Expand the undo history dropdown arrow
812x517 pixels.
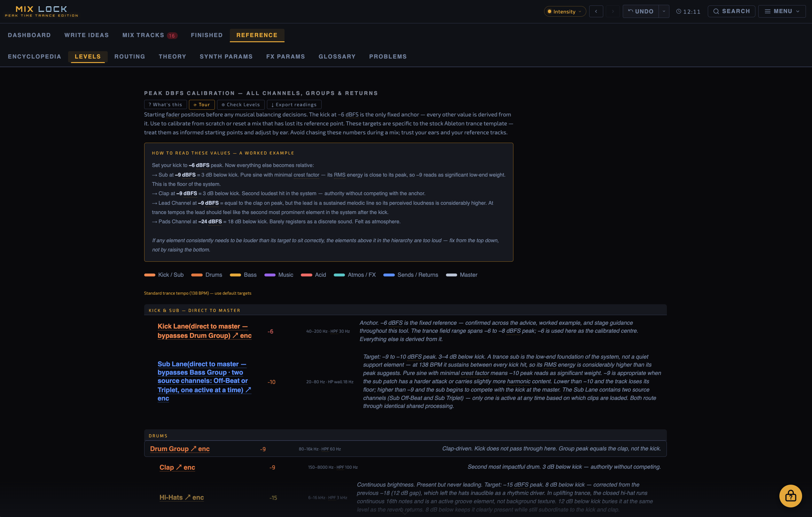[x=664, y=12]
